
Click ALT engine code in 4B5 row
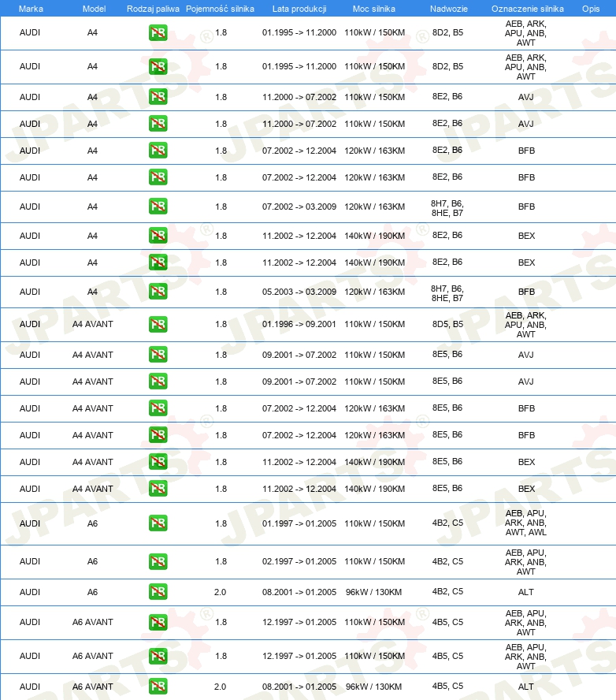tap(526, 687)
